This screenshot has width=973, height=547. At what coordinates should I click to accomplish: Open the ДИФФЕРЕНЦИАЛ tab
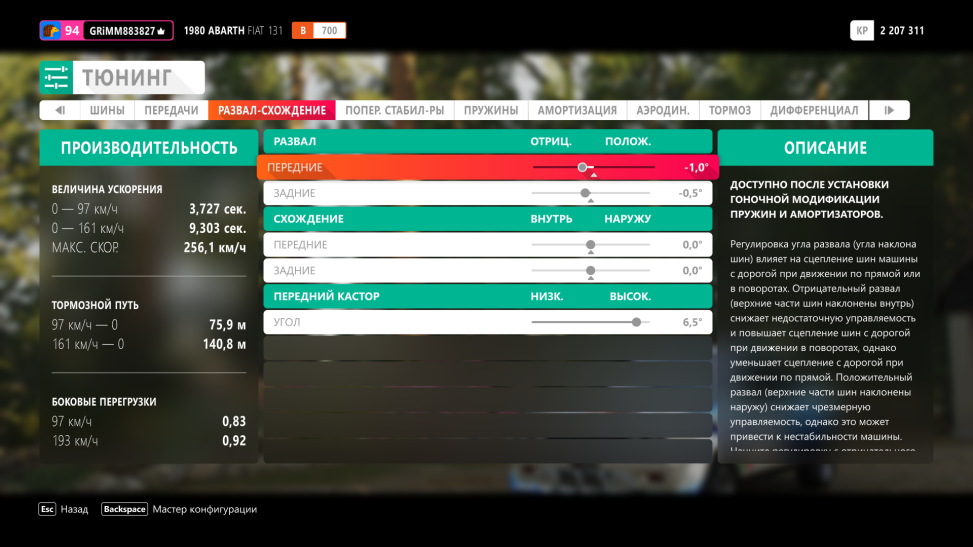point(814,111)
